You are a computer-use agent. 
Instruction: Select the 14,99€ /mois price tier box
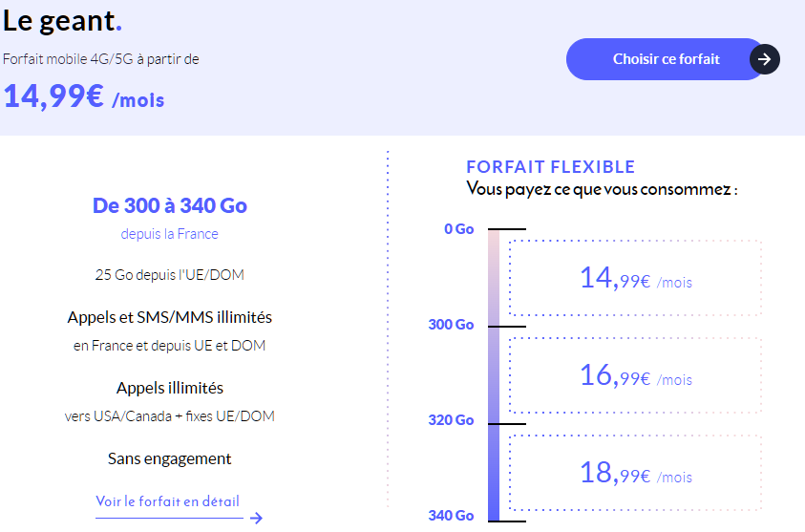[635, 278]
